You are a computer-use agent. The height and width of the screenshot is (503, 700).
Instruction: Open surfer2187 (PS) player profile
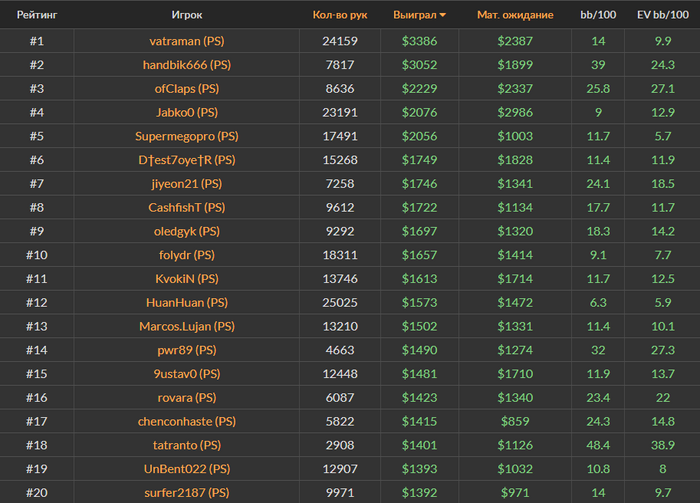click(x=187, y=493)
